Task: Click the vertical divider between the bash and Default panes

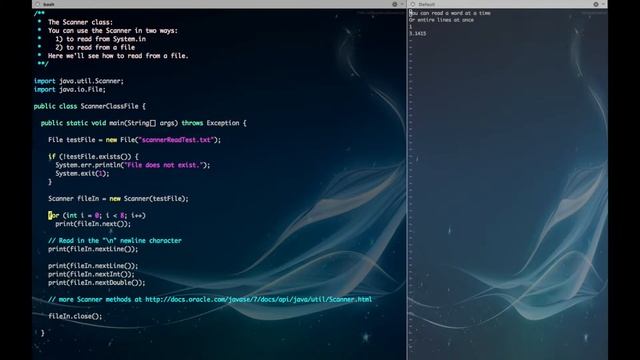Action: pos(407,184)
